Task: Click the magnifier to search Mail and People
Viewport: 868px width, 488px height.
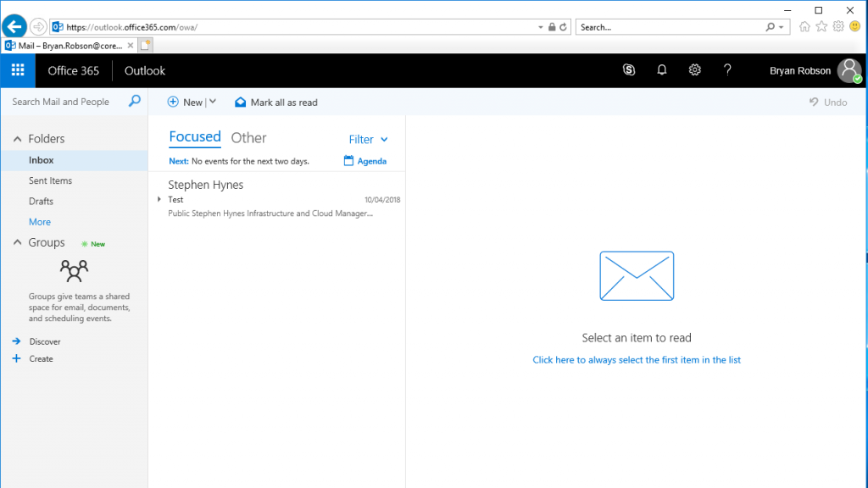Action: point(134,101)
